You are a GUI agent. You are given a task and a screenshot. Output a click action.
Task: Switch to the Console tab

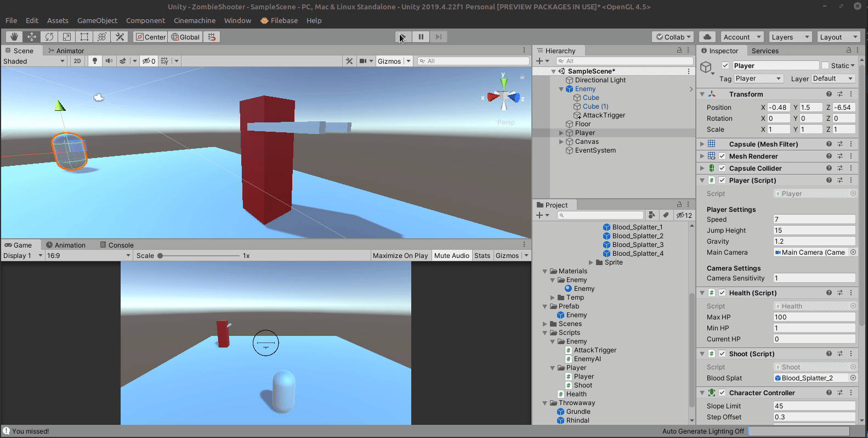tap(117, 245)
